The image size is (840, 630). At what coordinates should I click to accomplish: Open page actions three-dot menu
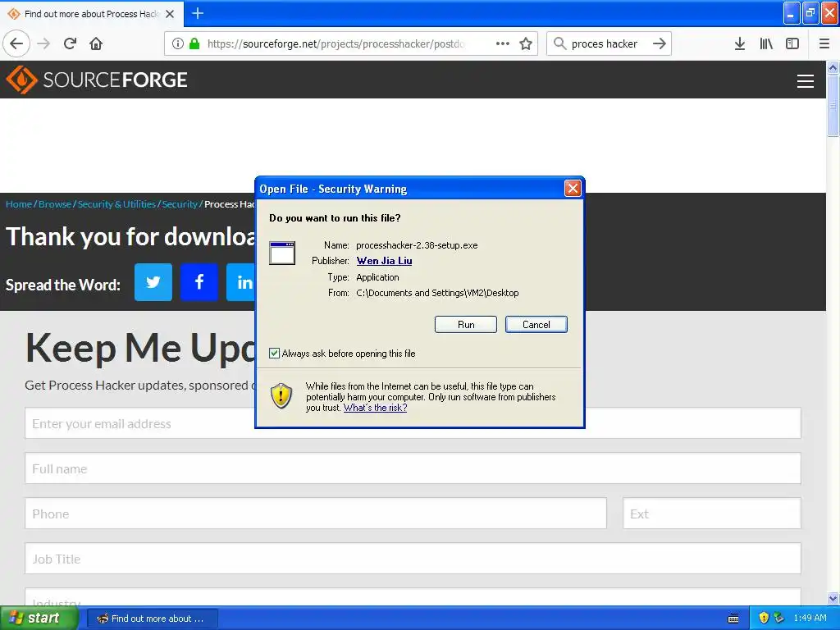click(503, 43)
